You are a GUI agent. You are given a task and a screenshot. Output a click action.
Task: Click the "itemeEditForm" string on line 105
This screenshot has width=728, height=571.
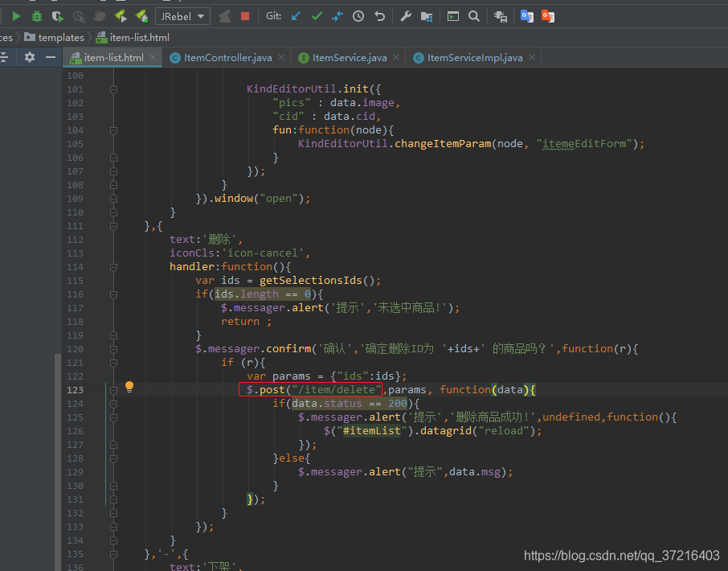[584, 144]
